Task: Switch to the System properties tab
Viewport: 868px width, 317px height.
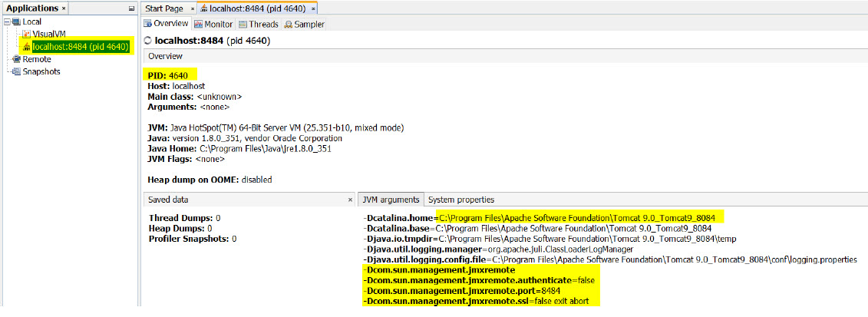Action: pyautogui.click(x=461, y=200)
